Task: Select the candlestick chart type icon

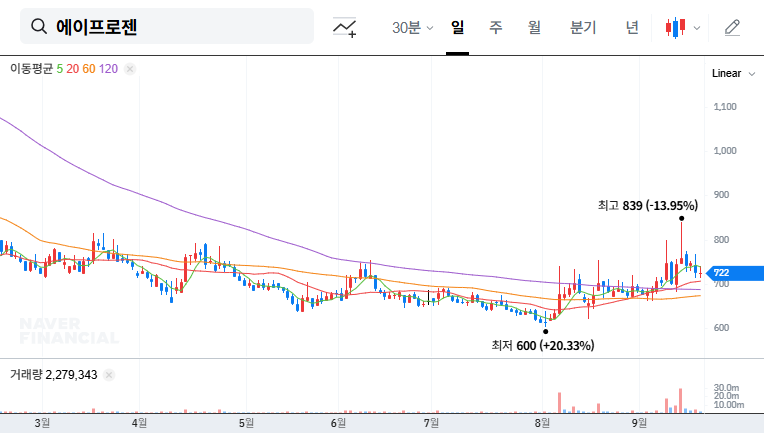Action: pyautogui.click(x=675, y=27)
